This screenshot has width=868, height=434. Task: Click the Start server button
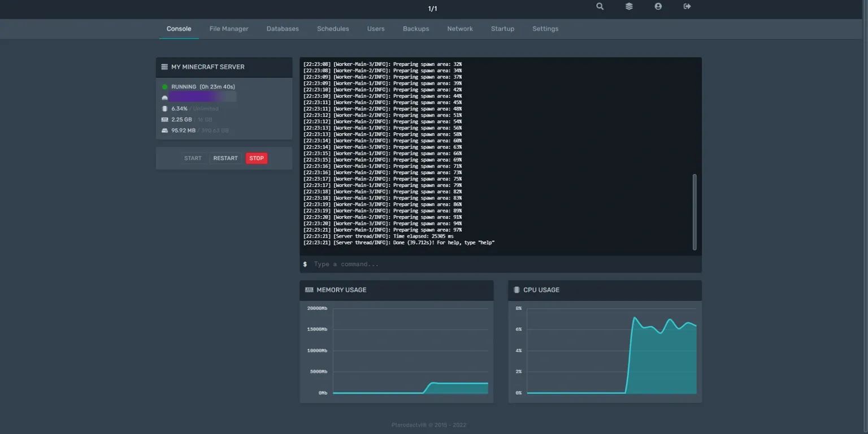193,158
